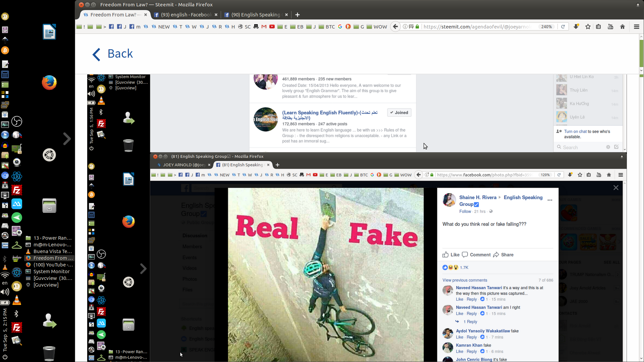The height and width of the screenshot is (362, 644).
Task: Open the 'm@m-Lenovo-...' terminal window
Action: pyautogui.click(x=49, y=245)
